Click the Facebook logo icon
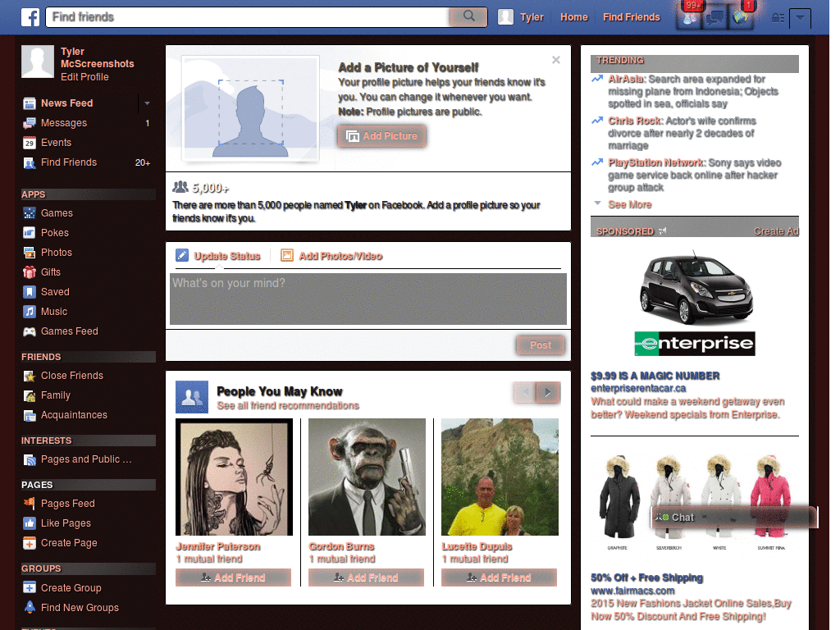 [x=30, y=17]
